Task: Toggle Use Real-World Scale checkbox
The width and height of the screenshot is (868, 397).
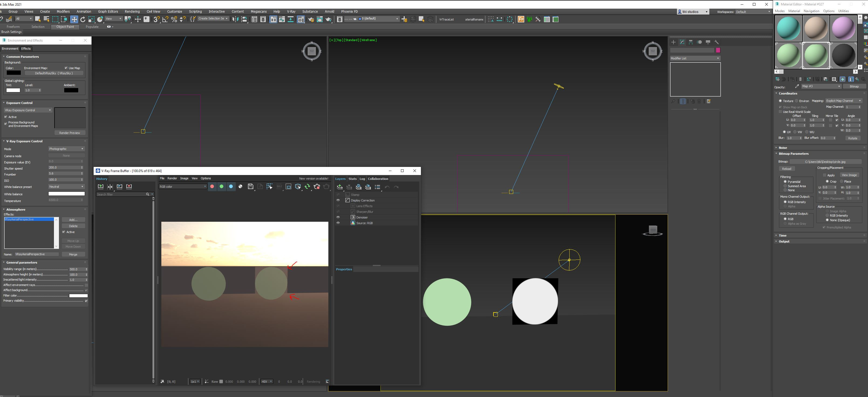Action: point(780,112)
